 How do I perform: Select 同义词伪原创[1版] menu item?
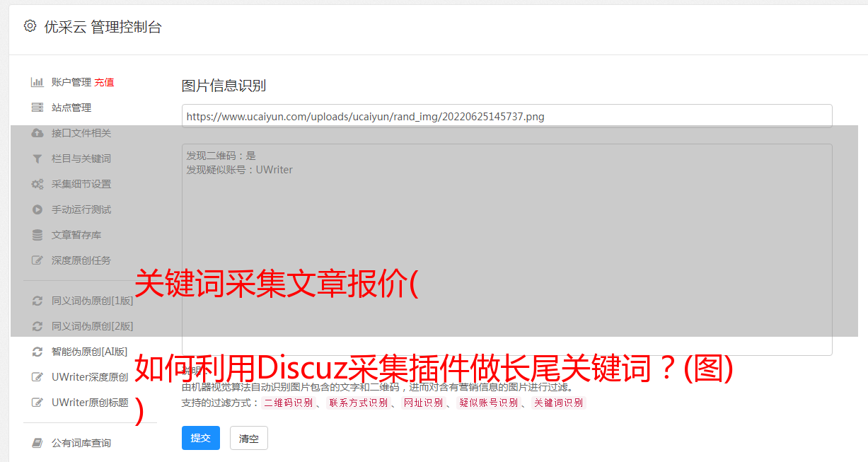92,301
